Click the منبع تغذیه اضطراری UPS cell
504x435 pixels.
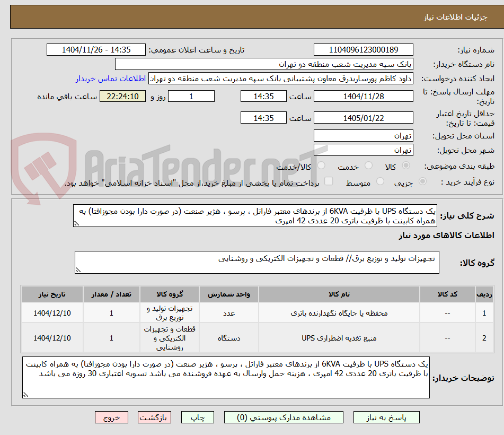tap(339, 338)
